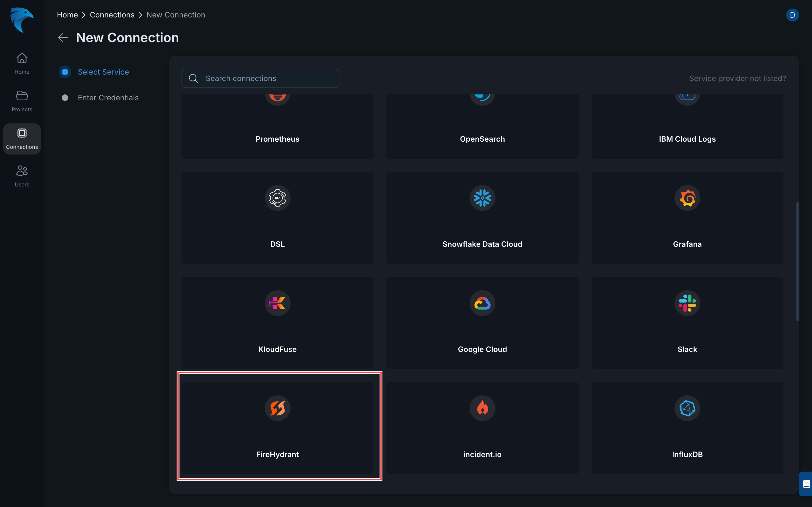Navigate to Home in the sidebar
812x507 pixels.
click(22, 63)
